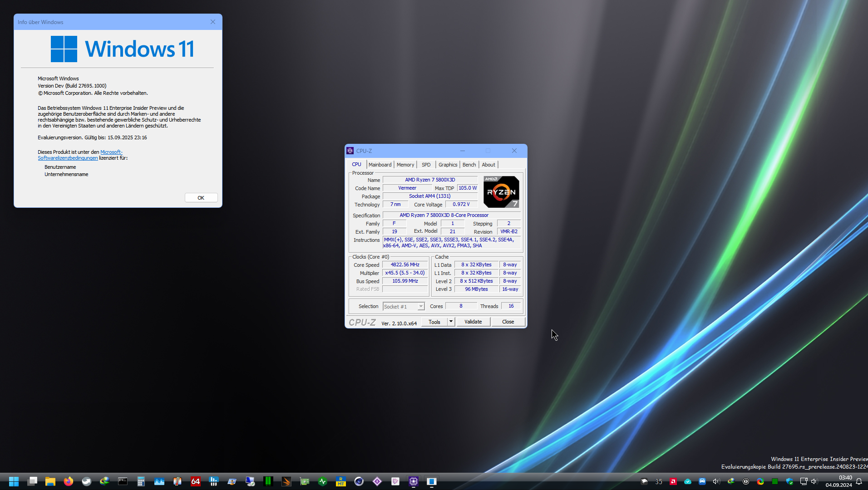Click OK in the Info über Windows dialog
This screenshot has width=868, height=490.
tap(201, 198)
